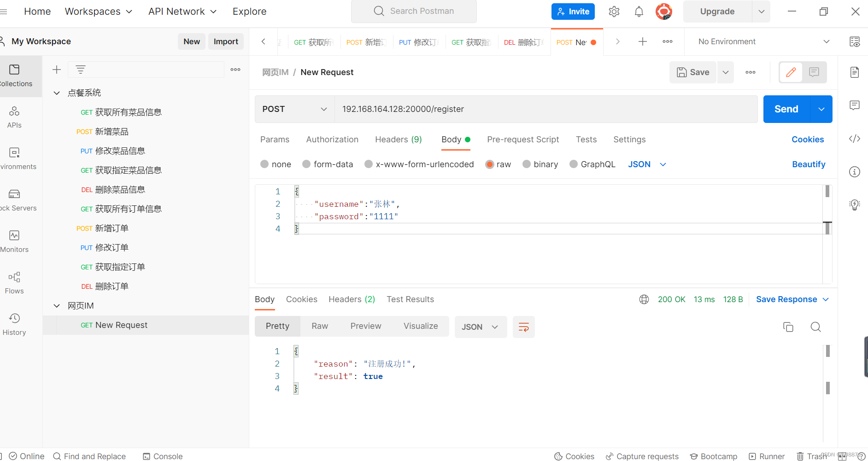Open tab overflow options menu

668,41
